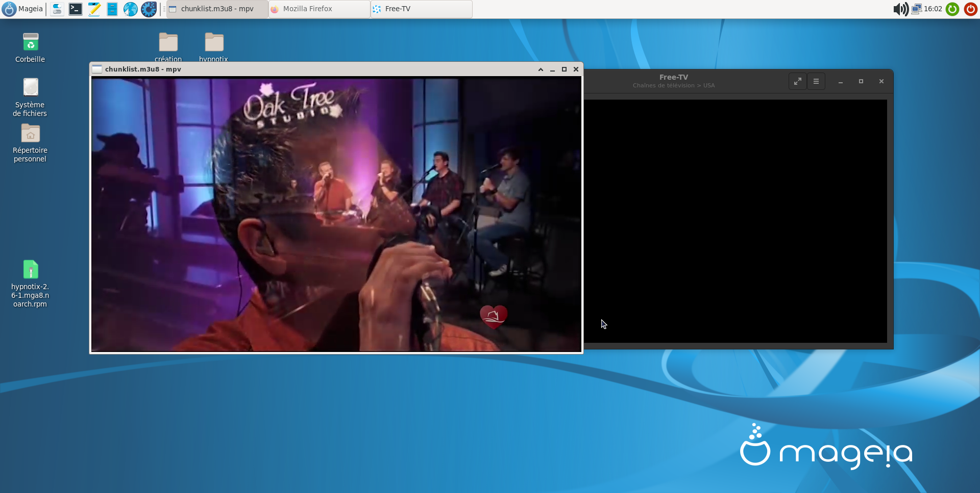Click the Free-TV title text
Image resolution: width=980 pixels, height=493 pixels.
674,77
